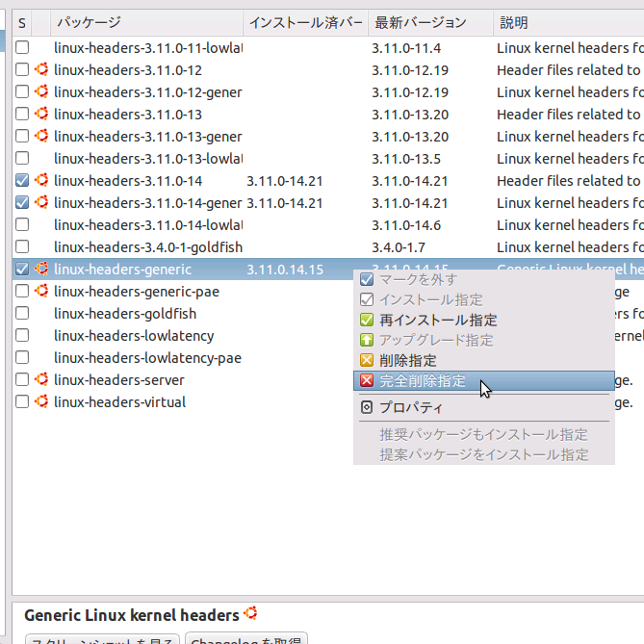Image resolution: width=644 pixels, height=644 pixels.
Task: Click 推奨パッケージもインストール指定 menu entry
Action: 484,434
